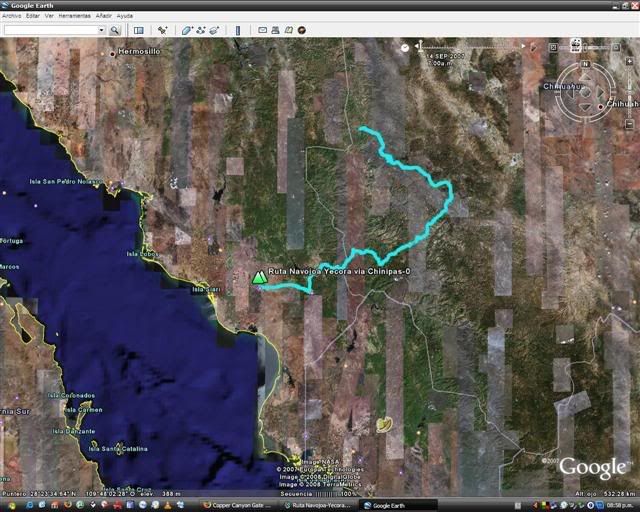Click the print icon
640x512 pixels.
coord(275,30)
